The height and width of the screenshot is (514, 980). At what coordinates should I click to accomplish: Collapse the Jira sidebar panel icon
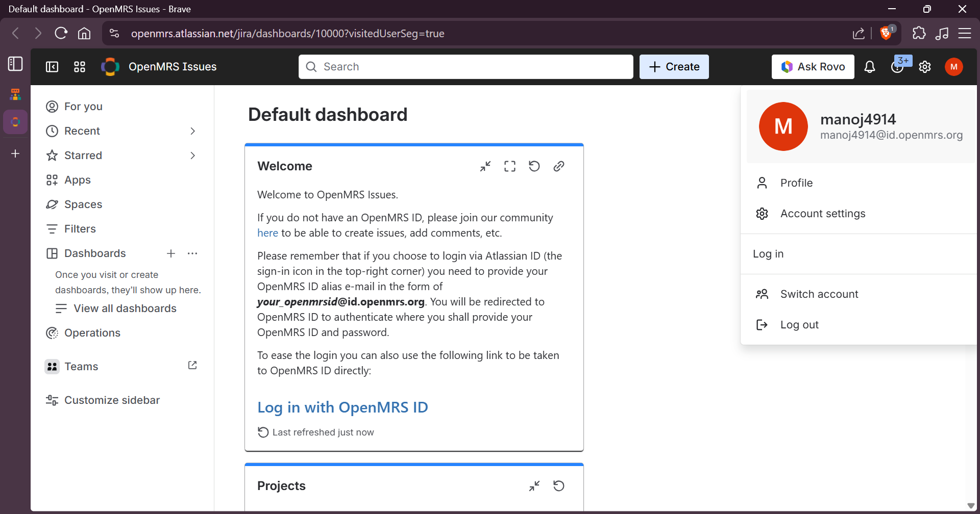point(52,67)
